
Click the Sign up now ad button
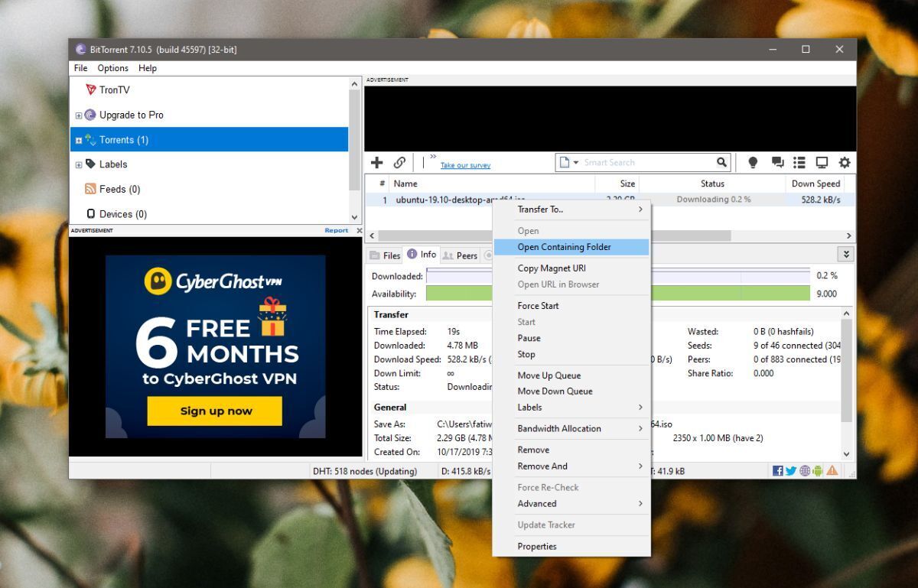pyautogui.click(x=215, y=411)
